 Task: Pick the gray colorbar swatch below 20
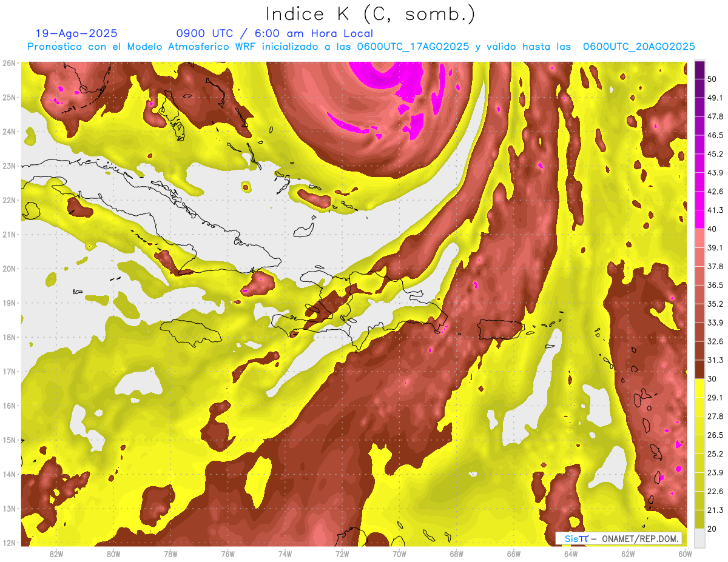tap(699, 538)
